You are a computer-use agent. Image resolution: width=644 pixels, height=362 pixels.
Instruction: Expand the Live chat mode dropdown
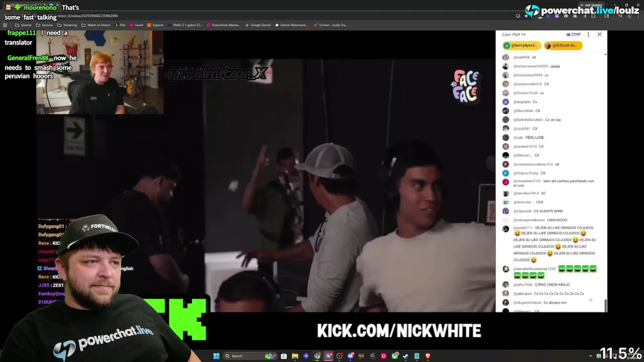(514, 35)
